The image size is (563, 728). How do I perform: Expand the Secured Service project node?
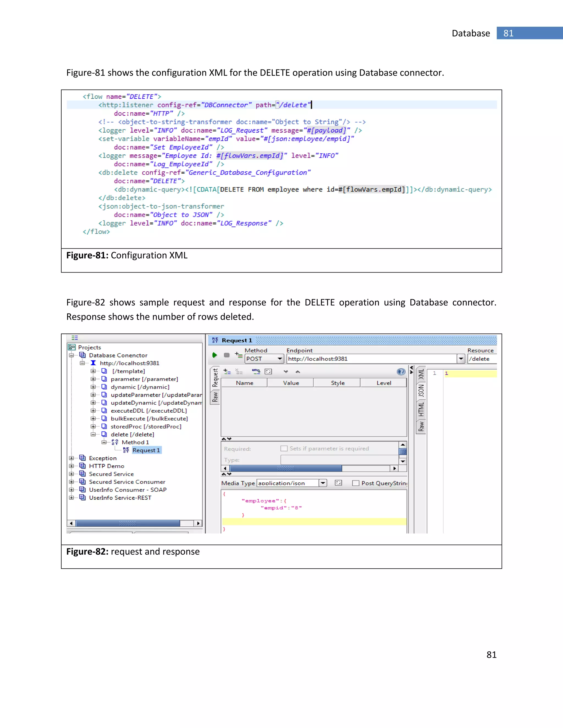point(71,474)
